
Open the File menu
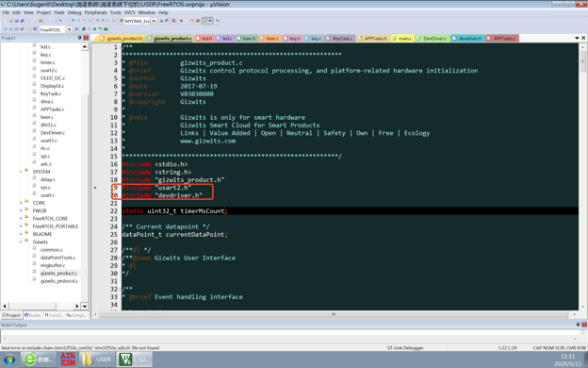6,12
